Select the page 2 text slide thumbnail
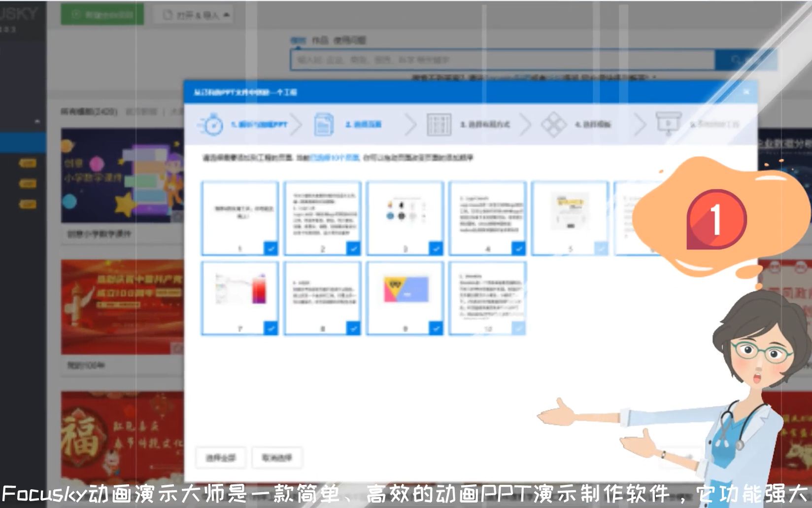 pyautogui.click(x=323, y=218)
